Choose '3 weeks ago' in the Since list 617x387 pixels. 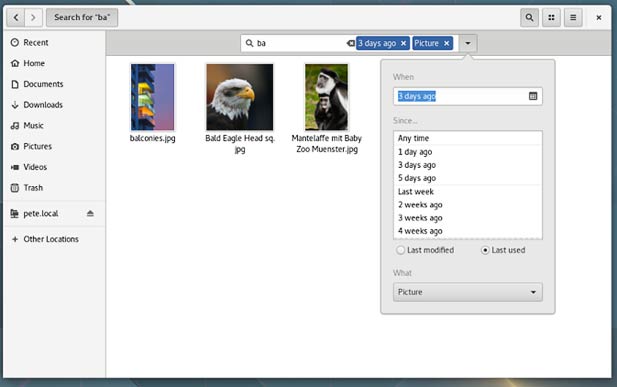click(x=467, y=218)
